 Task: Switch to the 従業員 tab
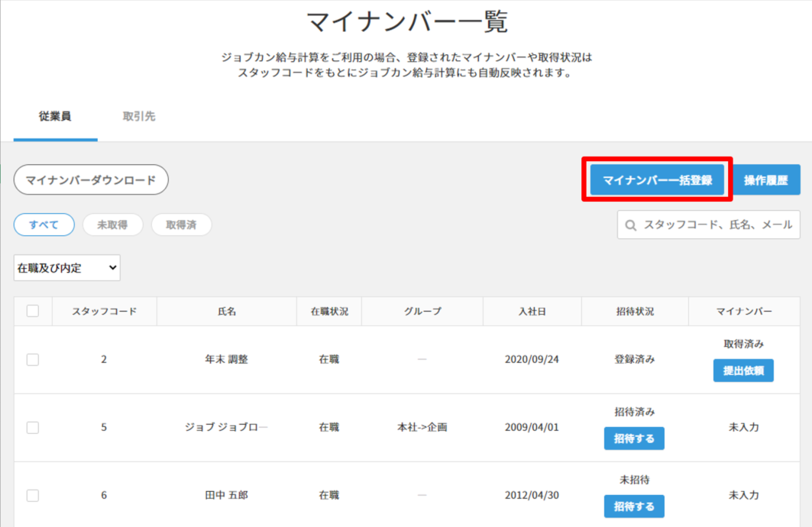click(55, 117)
